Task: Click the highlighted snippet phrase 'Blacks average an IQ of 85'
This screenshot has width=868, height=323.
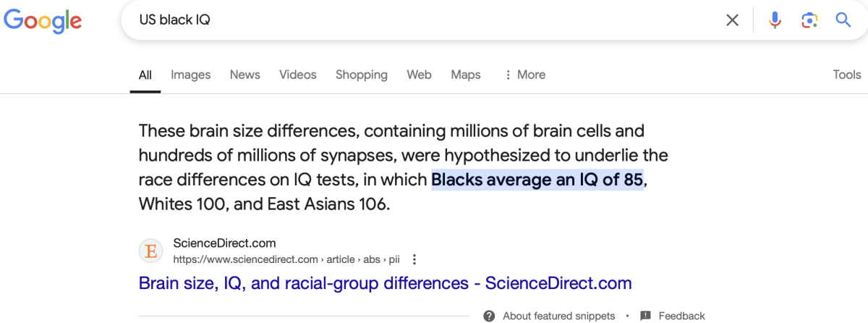Action: coord(537,180)
